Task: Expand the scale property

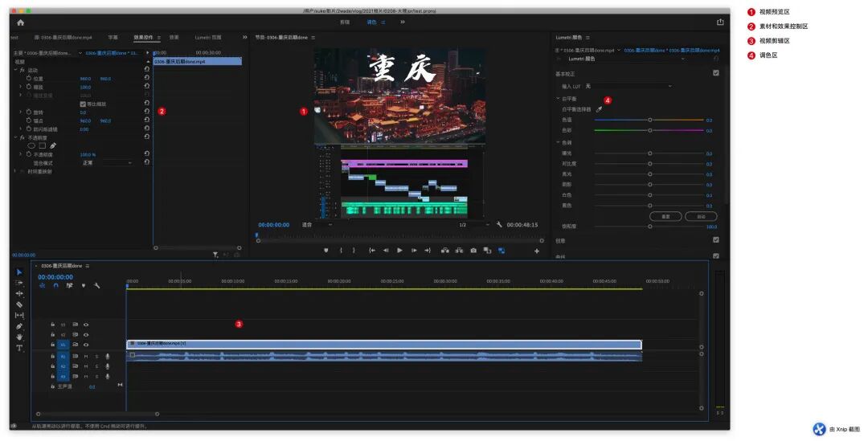Action: 21,87
